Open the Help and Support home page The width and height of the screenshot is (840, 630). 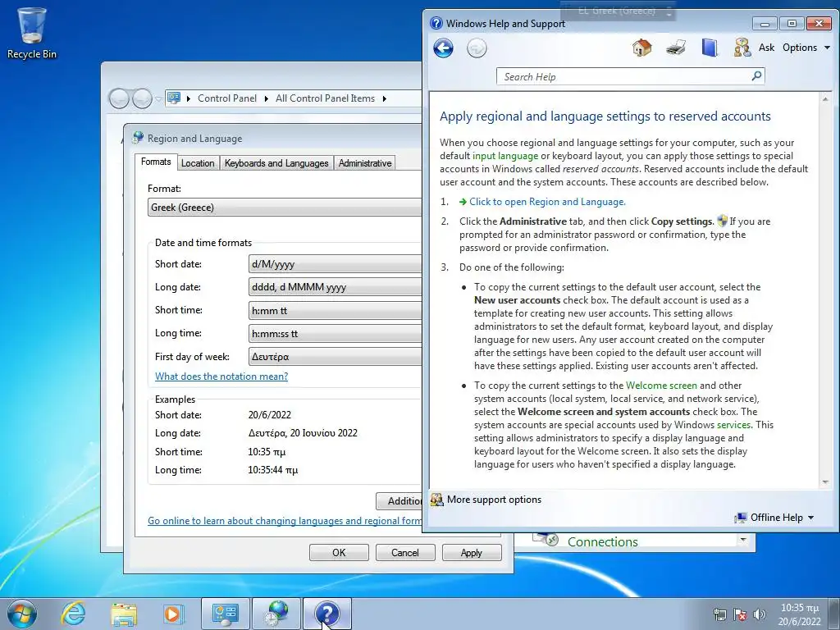(x=641, y=48)
